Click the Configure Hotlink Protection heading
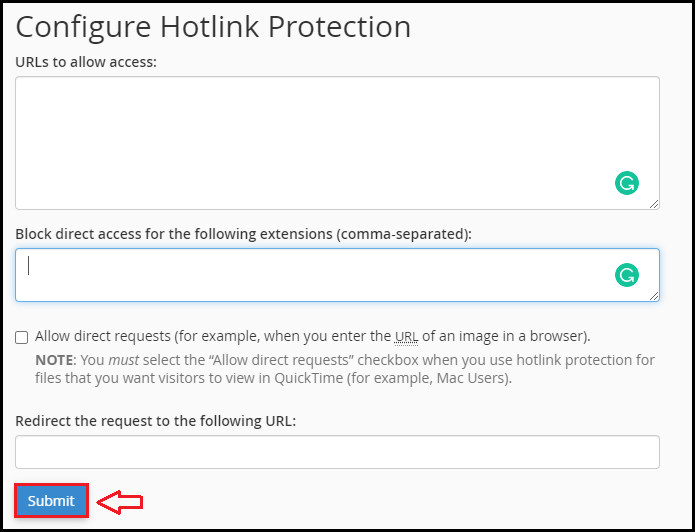The image size is (695, 532). (x=213, y=27)
